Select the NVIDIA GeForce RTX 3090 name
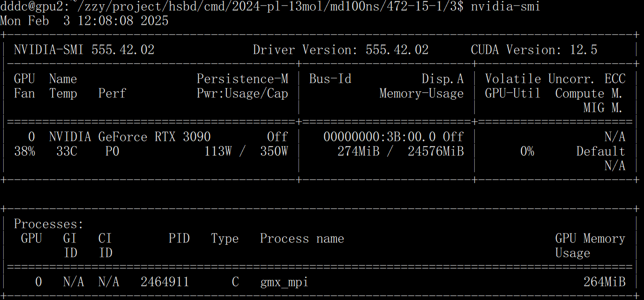This screenshot has width=644, height=300. (x=130, y=137)
